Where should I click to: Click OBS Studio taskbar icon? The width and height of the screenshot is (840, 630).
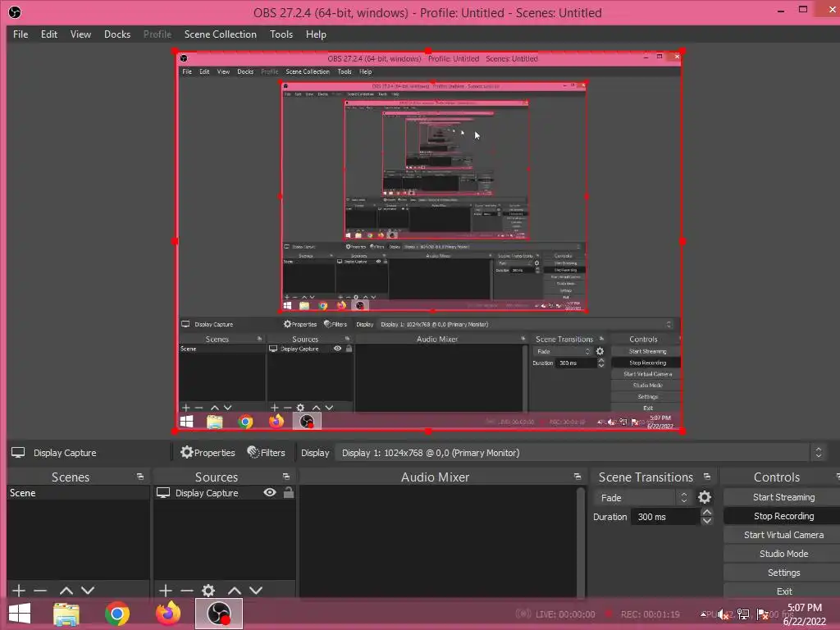click(218, 614)
